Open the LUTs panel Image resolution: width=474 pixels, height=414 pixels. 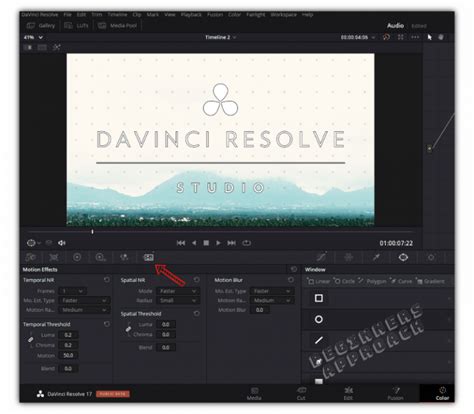(76, 26)
